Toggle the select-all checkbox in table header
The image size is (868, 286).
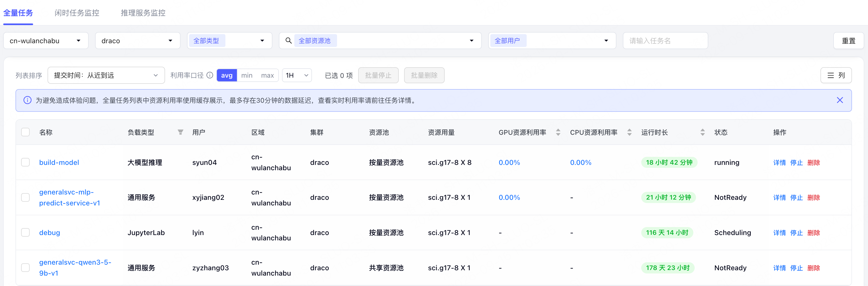coord(25,132)
